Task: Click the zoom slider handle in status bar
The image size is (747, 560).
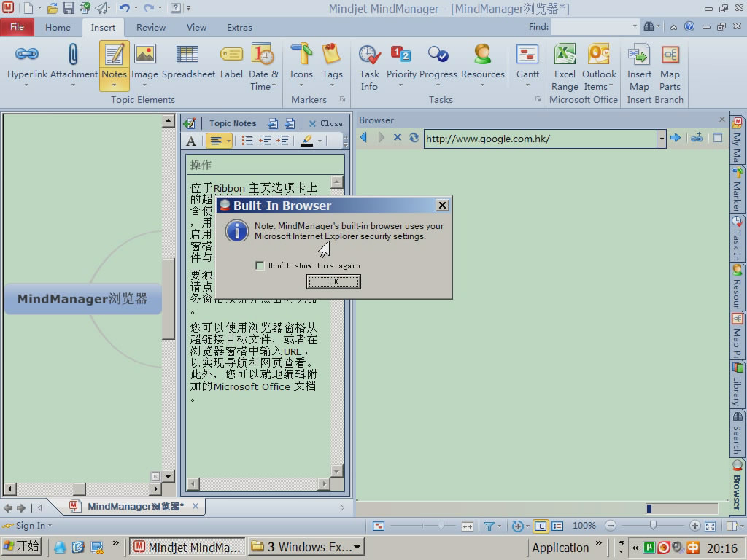Action: 653,525
